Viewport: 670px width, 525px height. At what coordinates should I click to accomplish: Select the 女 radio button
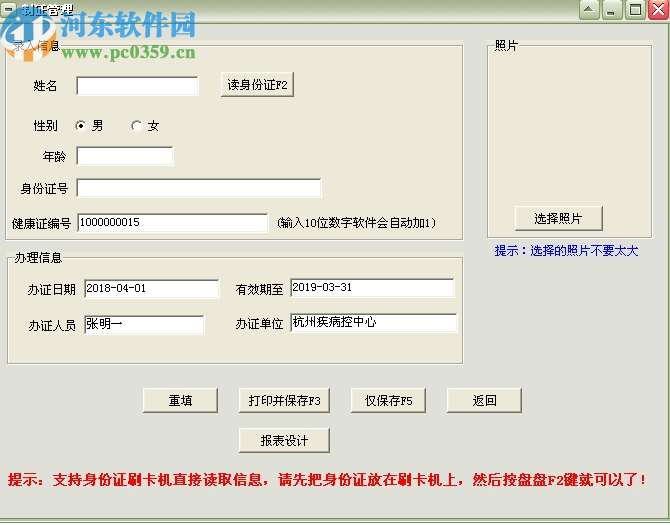click(x=136, y=126)
